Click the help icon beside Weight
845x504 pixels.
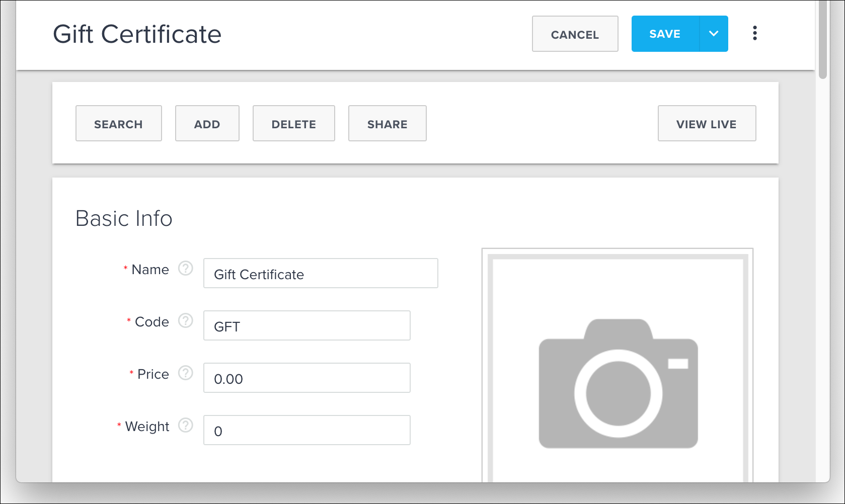(x=186, y=426)
